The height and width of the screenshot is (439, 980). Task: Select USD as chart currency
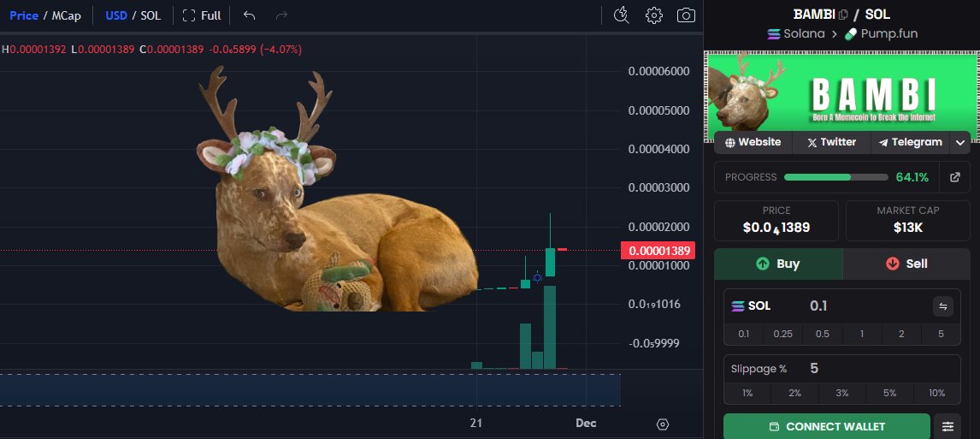tap(116, 15)
